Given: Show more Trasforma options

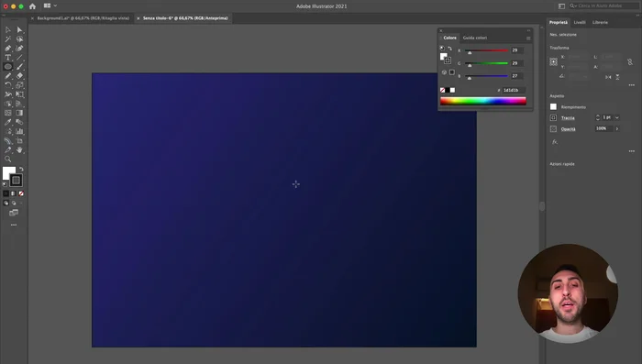Looking at the screenshot, I should tap(632, 85).
